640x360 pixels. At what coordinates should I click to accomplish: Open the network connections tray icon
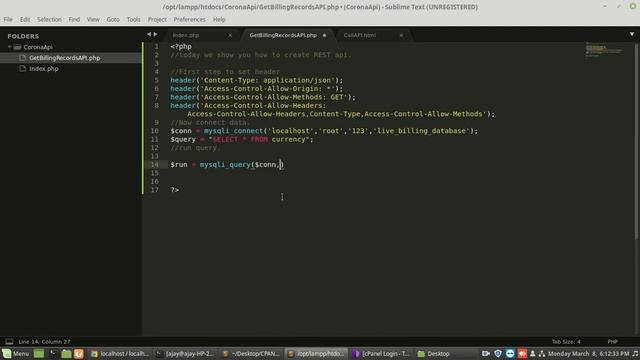[542, 353]
